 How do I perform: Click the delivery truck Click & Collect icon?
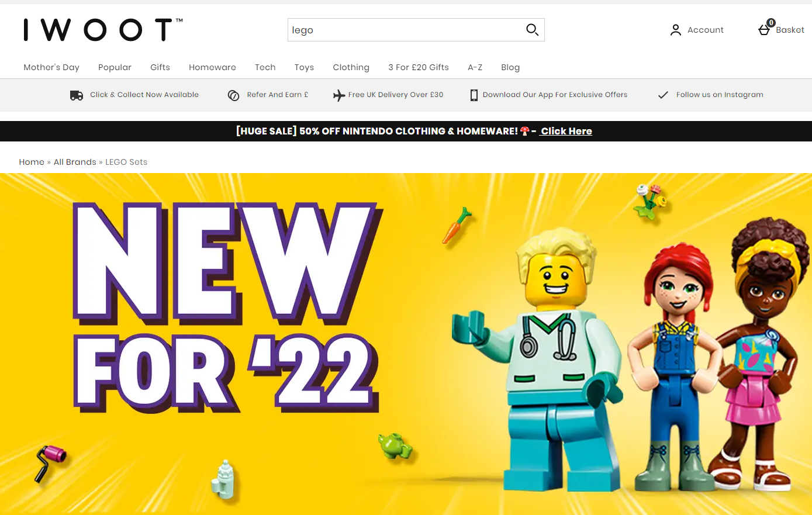point(77,95)
